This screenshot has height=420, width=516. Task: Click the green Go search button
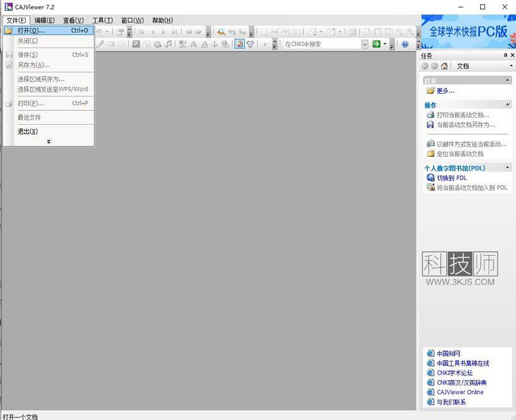[376, 44]
